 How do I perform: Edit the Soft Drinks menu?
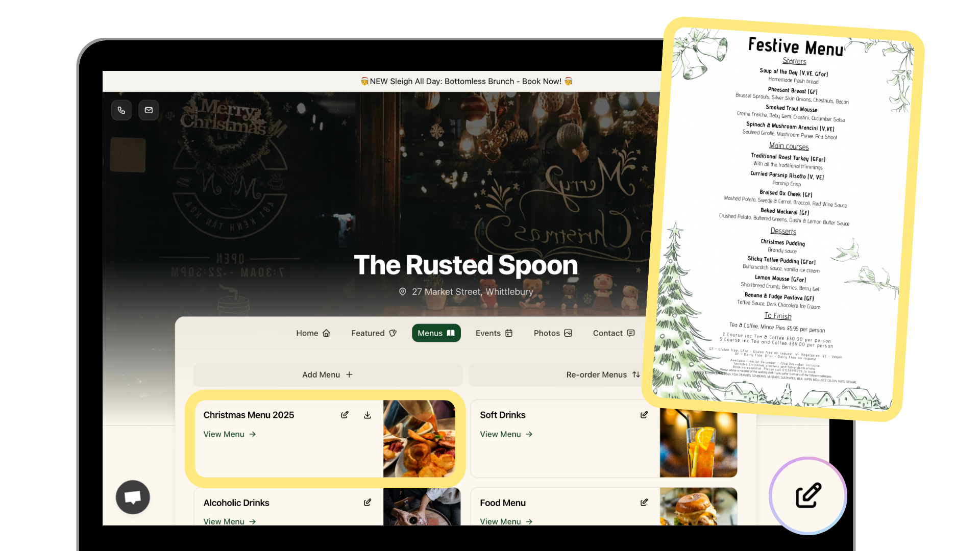click(644, 415)
